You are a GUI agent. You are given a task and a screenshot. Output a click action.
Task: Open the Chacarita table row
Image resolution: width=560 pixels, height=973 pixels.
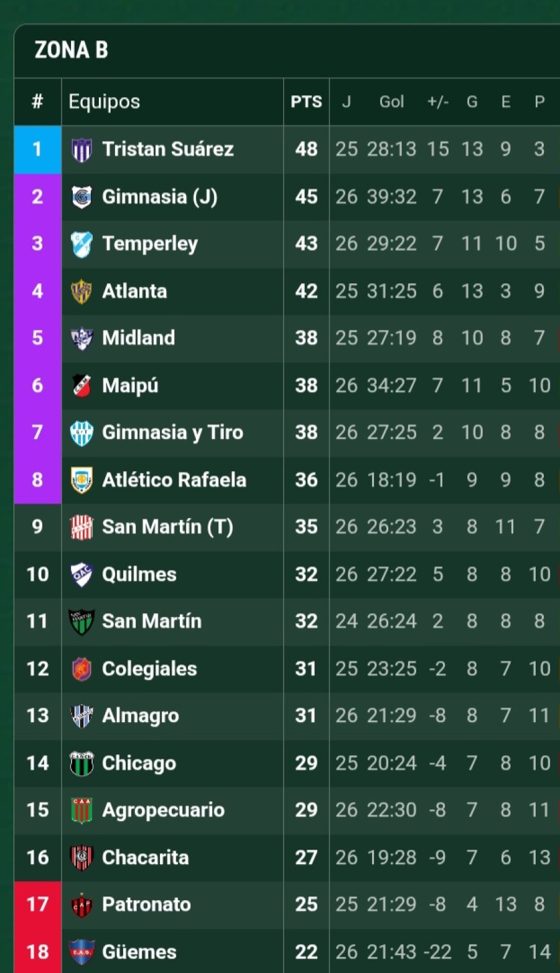287,857
